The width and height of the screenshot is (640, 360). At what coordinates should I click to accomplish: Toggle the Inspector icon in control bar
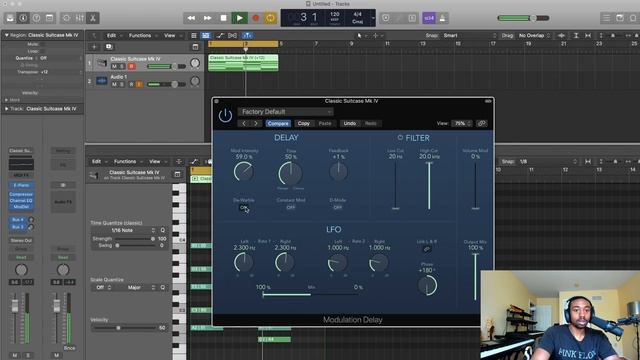[23, 18]
